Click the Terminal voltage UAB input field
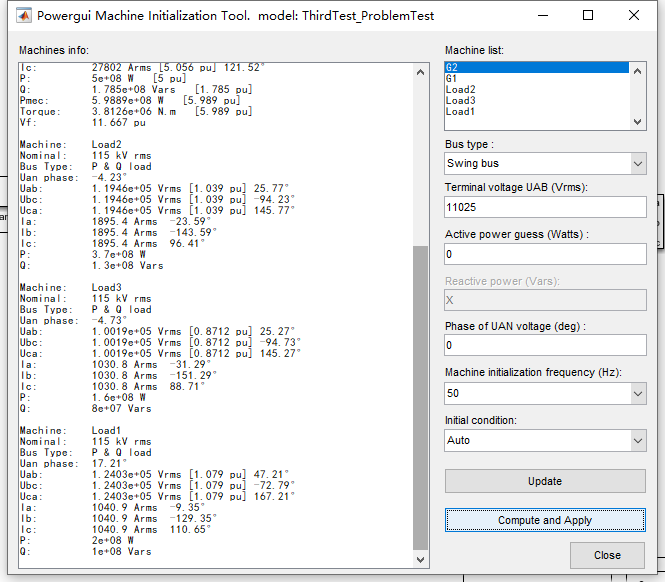This screenshot has height=582, width=665. [x=545, y=207]
